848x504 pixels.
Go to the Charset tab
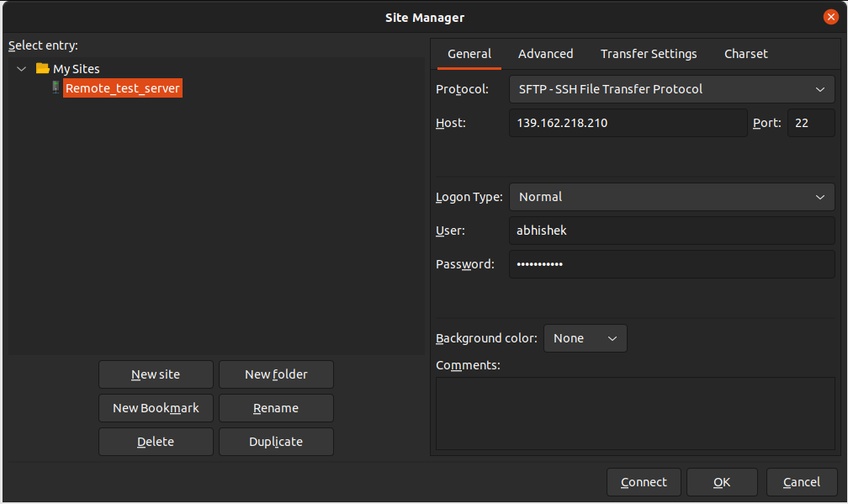[x=745, y=54]
